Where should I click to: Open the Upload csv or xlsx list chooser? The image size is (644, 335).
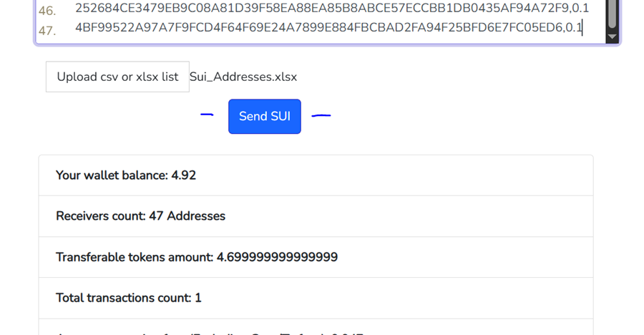click(x=117, y=77)
